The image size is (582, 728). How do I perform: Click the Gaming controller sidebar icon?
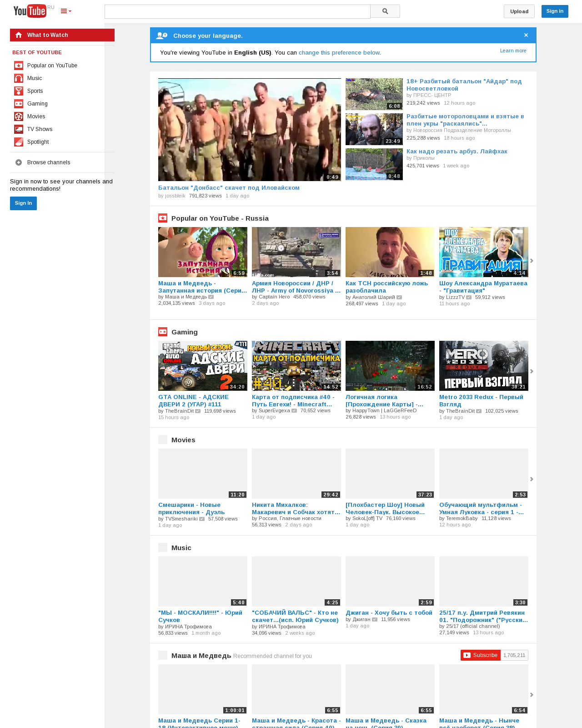19,104
